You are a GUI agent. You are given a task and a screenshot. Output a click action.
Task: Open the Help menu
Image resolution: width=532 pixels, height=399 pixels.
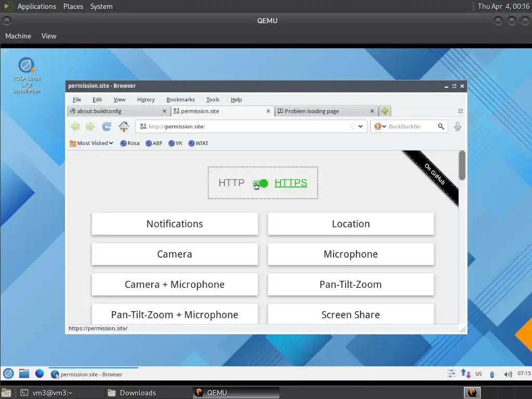236,99
